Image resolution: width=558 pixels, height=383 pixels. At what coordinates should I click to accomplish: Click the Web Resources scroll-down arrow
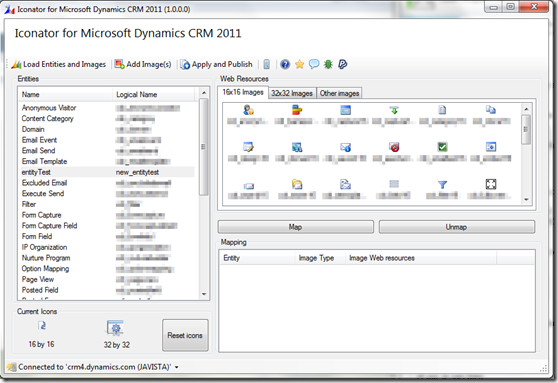click(x=526, y=200)
